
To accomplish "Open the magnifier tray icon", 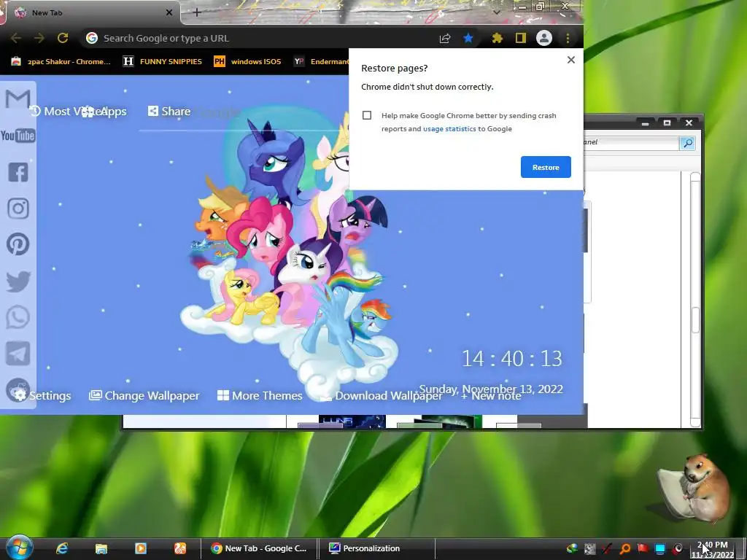I will click(625, 548).
